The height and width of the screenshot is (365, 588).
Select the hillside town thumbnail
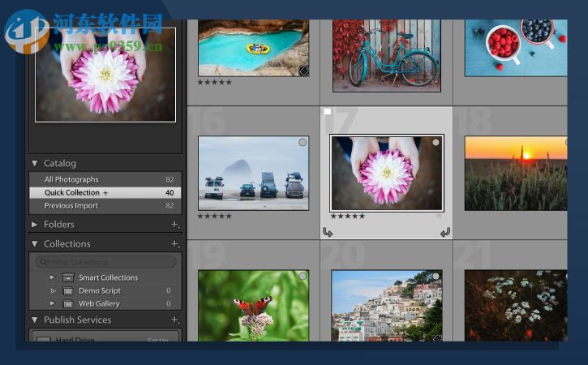pyautogui.click(x=387, y=305)
